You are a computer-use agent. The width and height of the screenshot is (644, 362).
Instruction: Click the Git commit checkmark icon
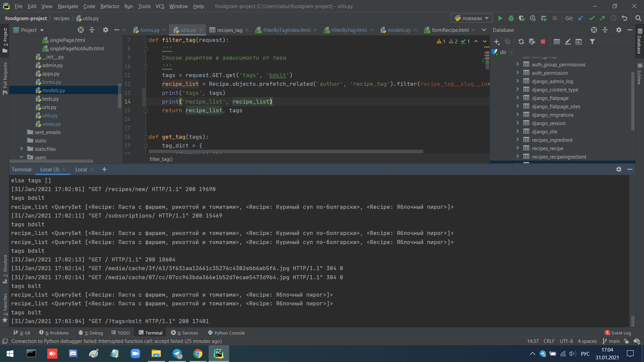click(592, 18)
